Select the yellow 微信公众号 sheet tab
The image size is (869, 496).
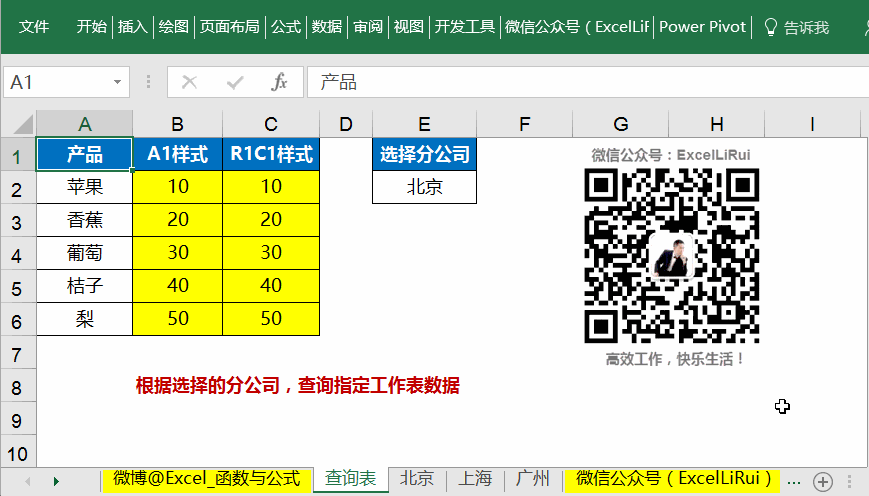(673, 479)
